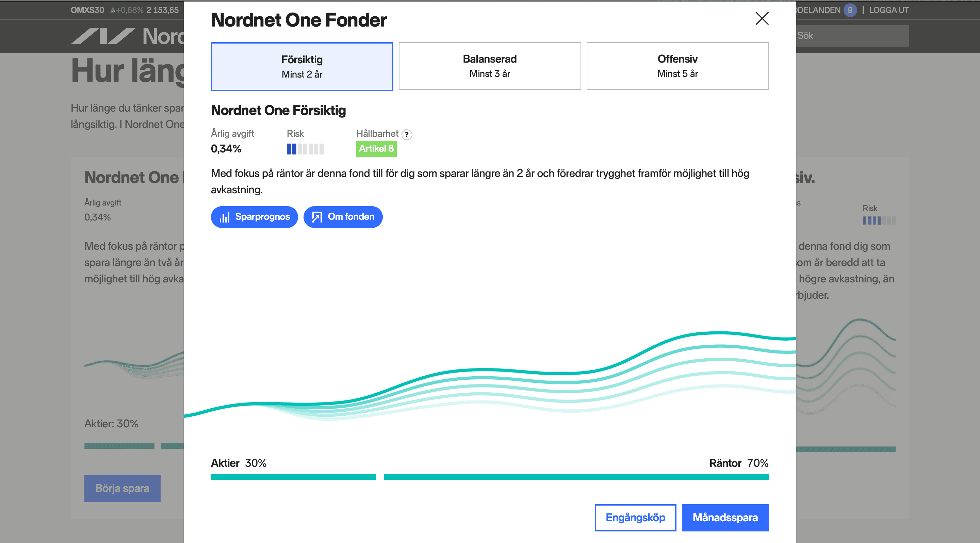Switch to the Balanserad fund tab
This screenshot has width=980, height=543.
pos(490,66)
